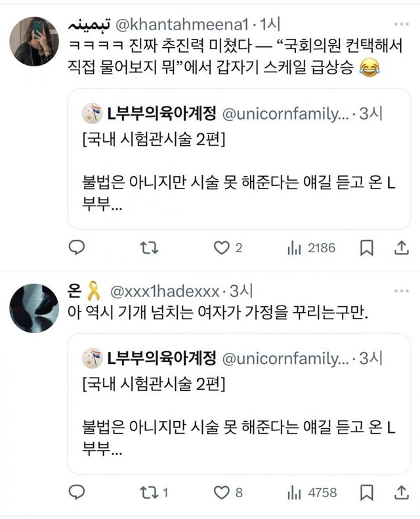The width and height of the screenshot is (420, 519).
Task: Bookmark the xxx1hadexxx tweet
Action: click(x=367, y=492)
